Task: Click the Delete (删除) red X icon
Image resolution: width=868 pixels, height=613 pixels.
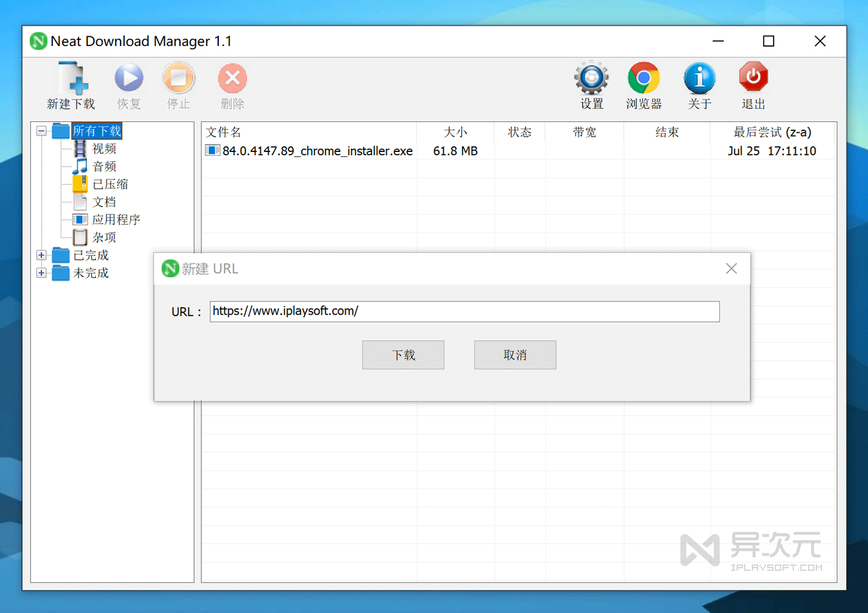Action: pyautogui.click(x=232, y=79)
